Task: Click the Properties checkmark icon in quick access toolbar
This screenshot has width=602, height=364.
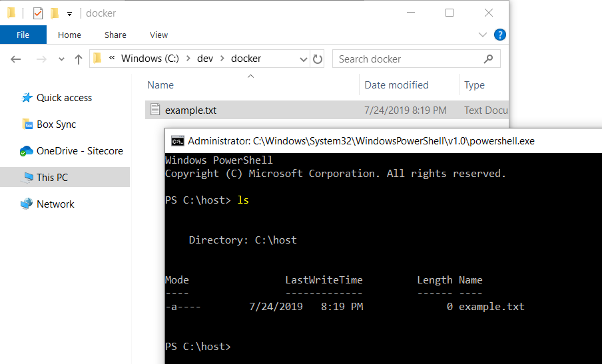Action: [37, 13]
